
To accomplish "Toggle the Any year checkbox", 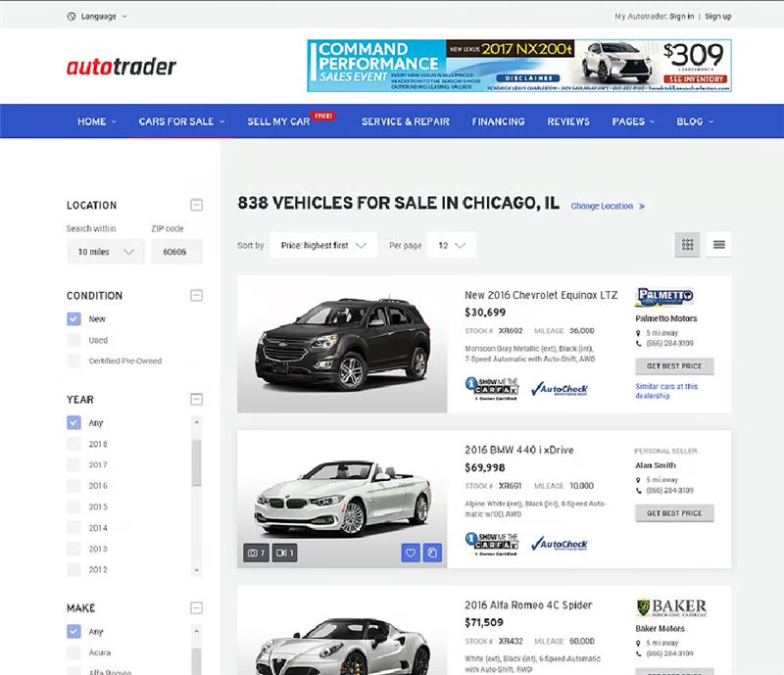I will pyautogui.click(x=74, y=422).
